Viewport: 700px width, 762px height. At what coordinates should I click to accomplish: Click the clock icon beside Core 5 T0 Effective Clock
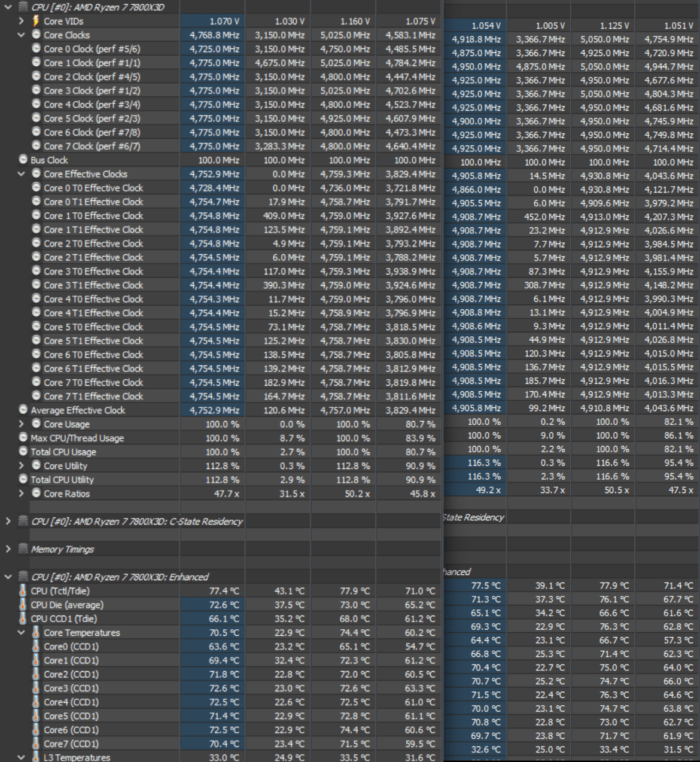[x=36, y=327]
